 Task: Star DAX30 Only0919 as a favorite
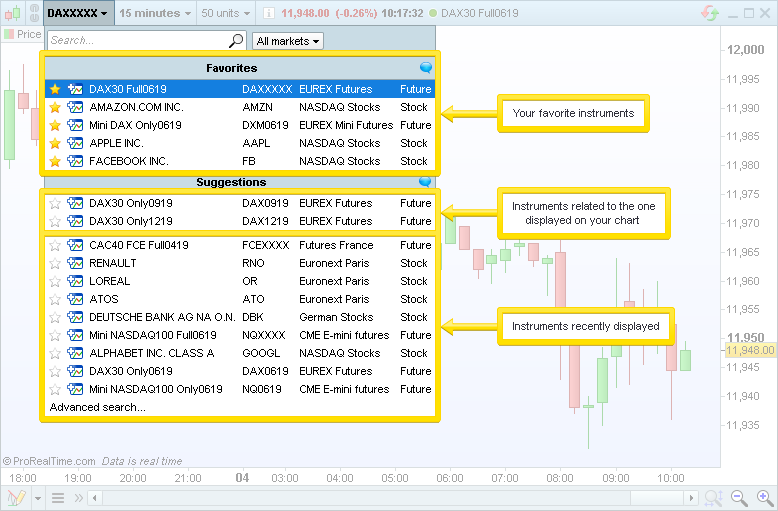click(55, 203)
